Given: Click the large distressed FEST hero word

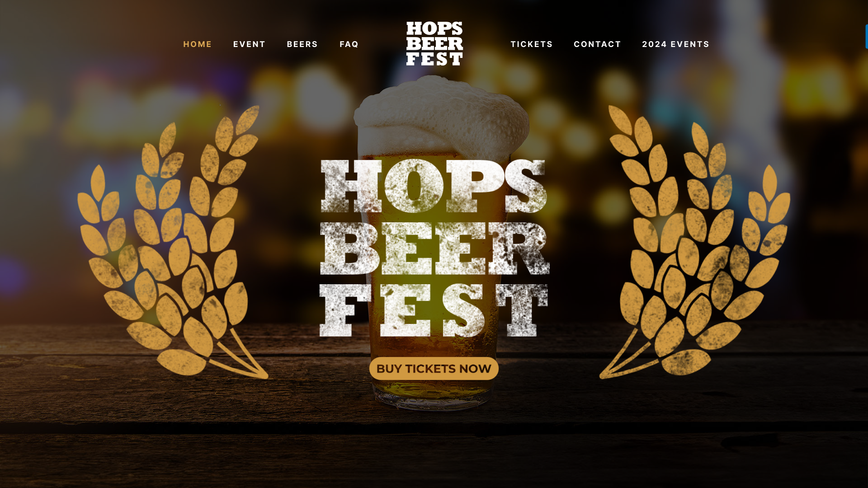Looking at the screenshot, I should point(434,310).
